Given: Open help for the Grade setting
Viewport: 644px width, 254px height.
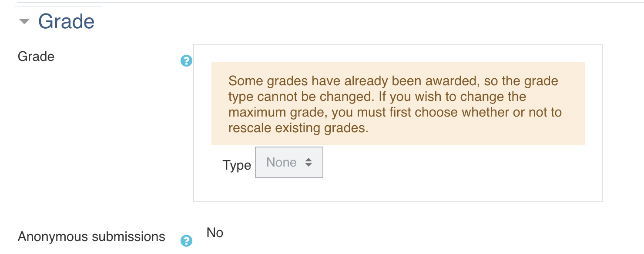Looking at the screenshot, I should 186,61.
